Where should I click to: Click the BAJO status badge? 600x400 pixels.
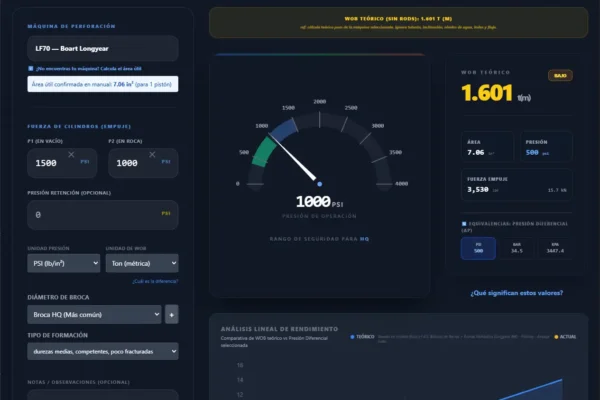click(x=560, y=76)
